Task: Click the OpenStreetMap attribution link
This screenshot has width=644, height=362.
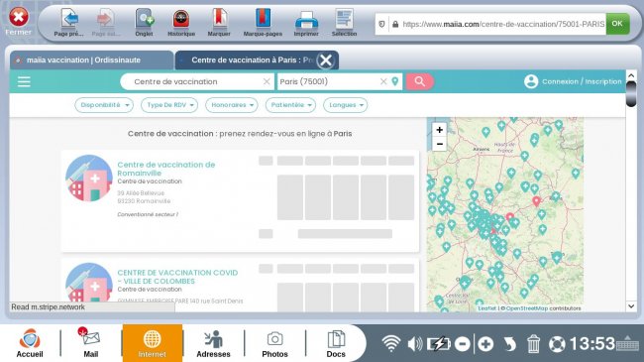Action: coord(527,308)
